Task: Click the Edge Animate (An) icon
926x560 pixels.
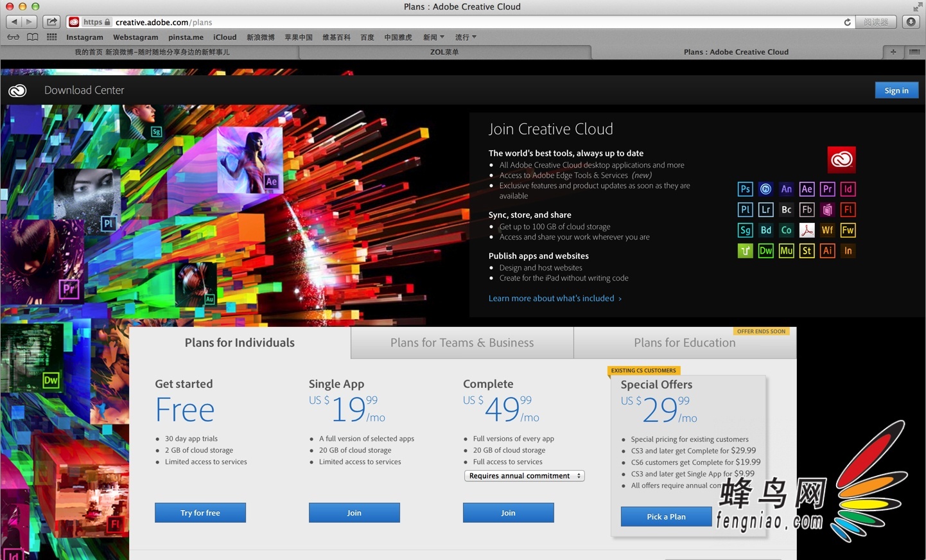Action: click(786, 189)
